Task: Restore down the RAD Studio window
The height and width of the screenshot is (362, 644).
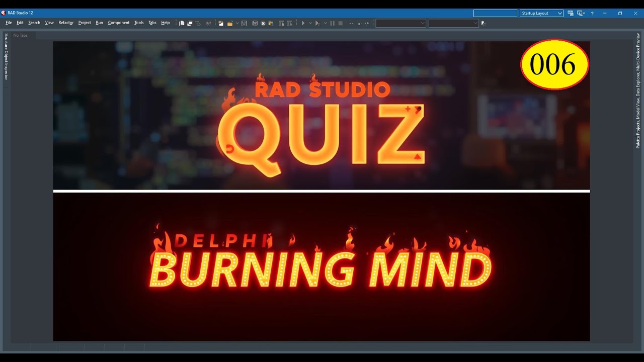Action: [x=620, y=13]
